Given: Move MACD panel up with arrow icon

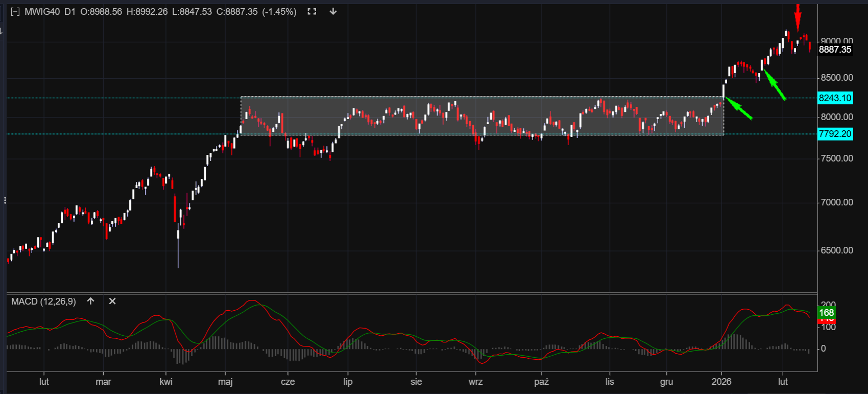Looking at the screenshot, I should pos(91,302).
